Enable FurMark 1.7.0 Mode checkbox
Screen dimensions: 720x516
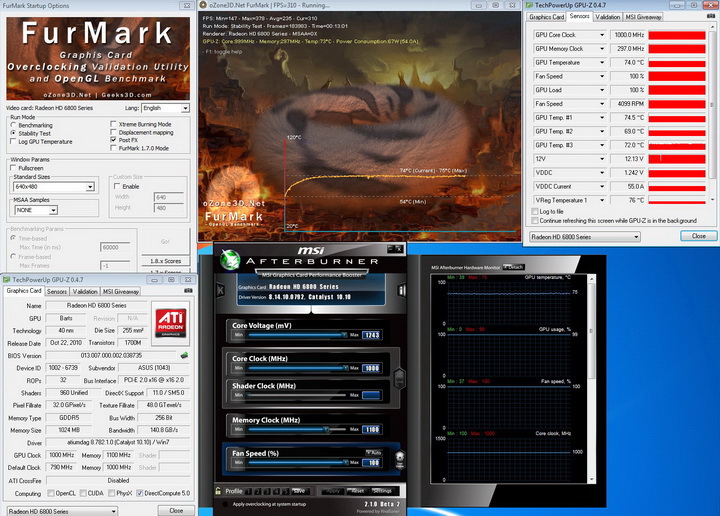(x=113, y=148)
